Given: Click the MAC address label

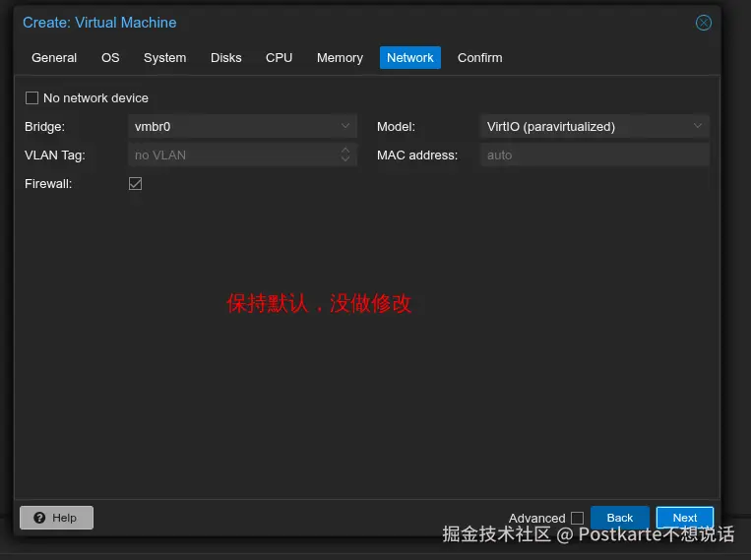Looking at the screenshot, I should [417, 156].
